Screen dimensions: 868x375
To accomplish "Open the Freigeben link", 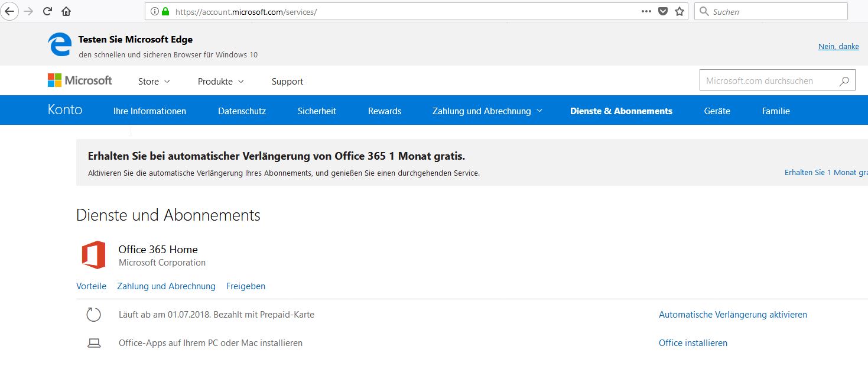I will tap(246, 286).
